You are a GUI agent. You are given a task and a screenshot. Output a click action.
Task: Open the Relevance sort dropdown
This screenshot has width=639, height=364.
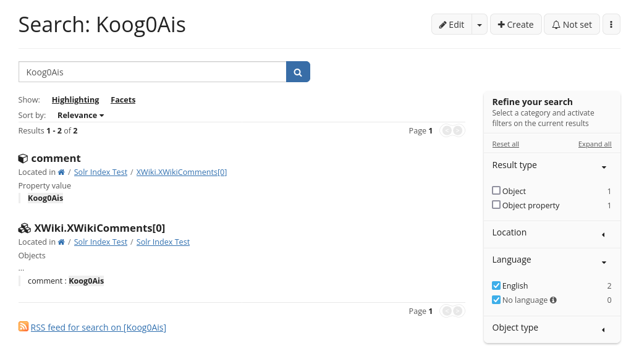pyautogui.click(x=80, y=116)
